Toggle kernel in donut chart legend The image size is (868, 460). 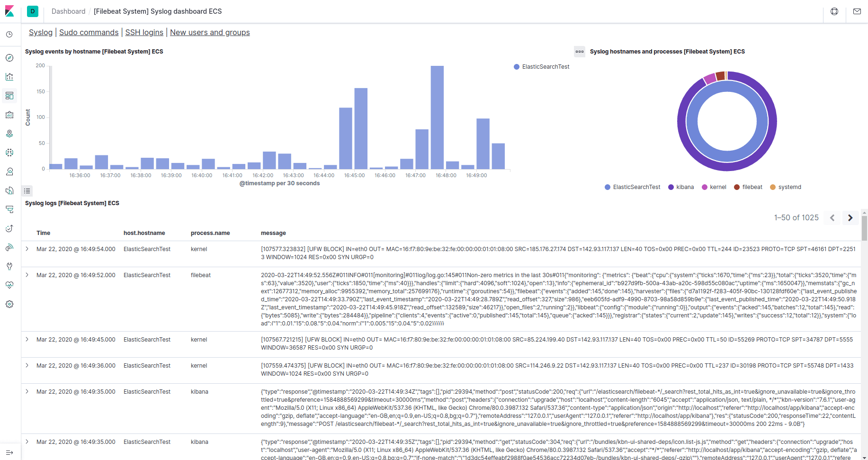714,187
